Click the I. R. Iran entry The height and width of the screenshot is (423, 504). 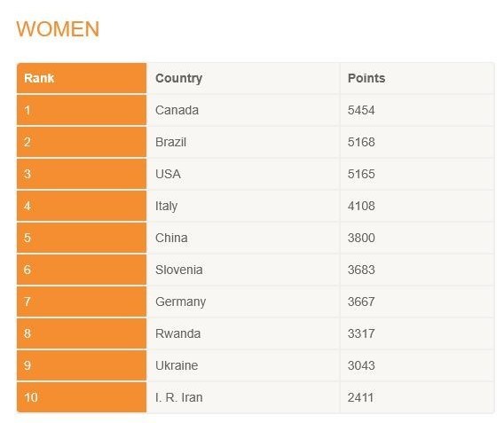(178, 397)
